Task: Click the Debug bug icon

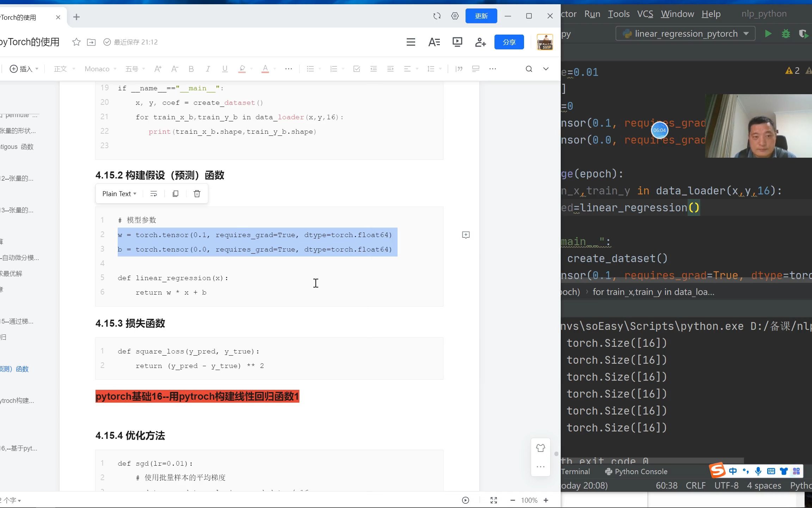Action: pyautogui.click(x=786, y=34)
